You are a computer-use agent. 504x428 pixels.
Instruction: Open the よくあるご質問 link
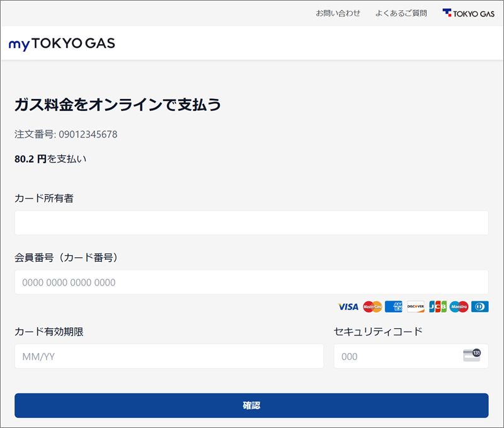pyautogui.click(x=401, y=13)
